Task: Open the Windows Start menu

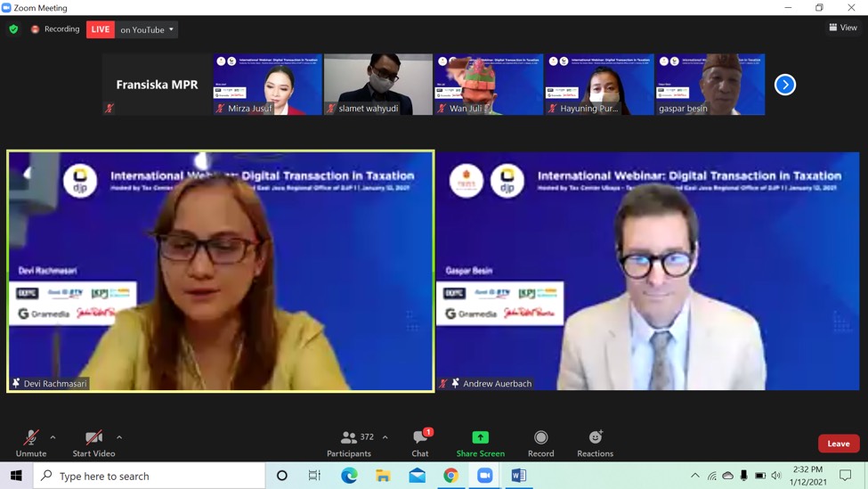Action: point(16,476)
